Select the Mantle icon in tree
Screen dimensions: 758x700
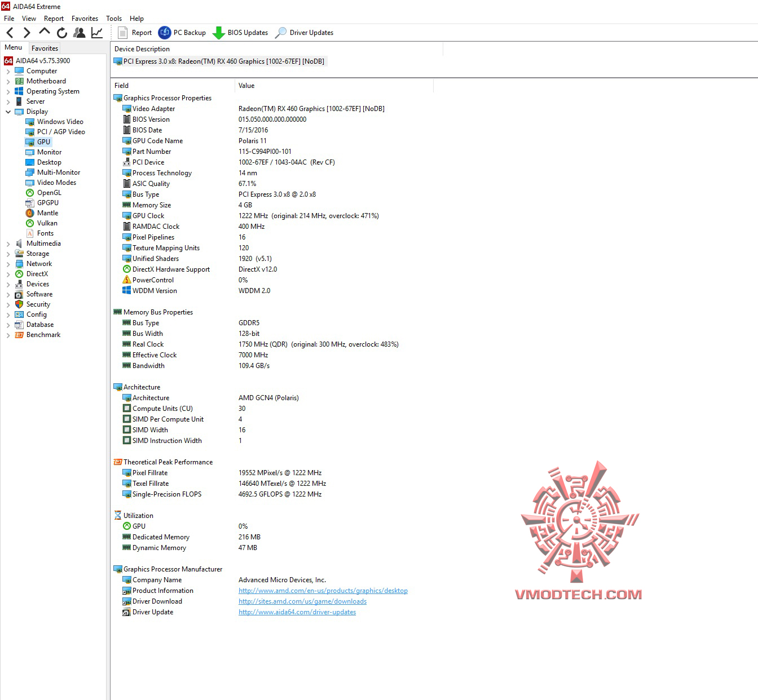[30, 213]
